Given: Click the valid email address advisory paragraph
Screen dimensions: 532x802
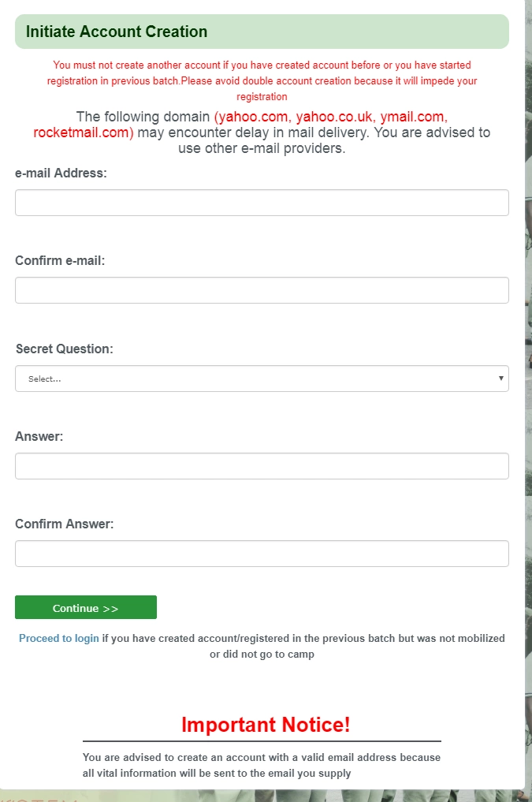Looking at the screenshot, I should tap(262, 765).
